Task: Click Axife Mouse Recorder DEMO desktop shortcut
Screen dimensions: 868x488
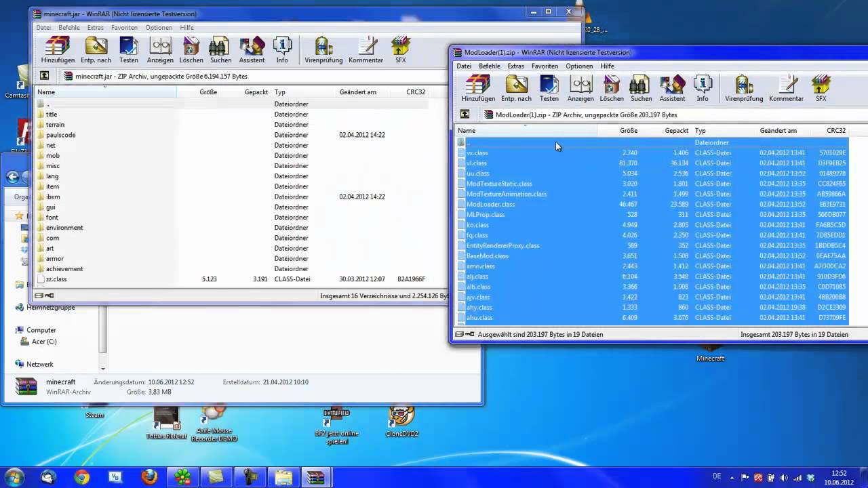Action: pos(215,424)
